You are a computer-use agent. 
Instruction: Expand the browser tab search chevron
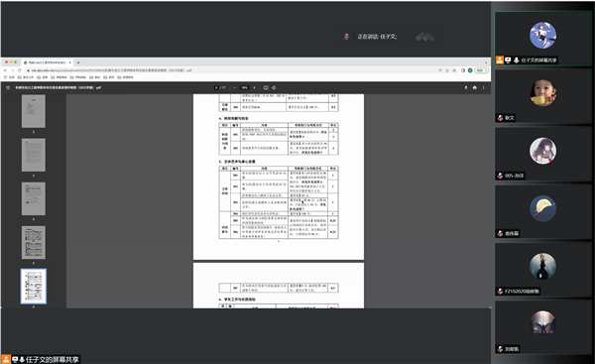pyautogui.click(x=486, y=62)
